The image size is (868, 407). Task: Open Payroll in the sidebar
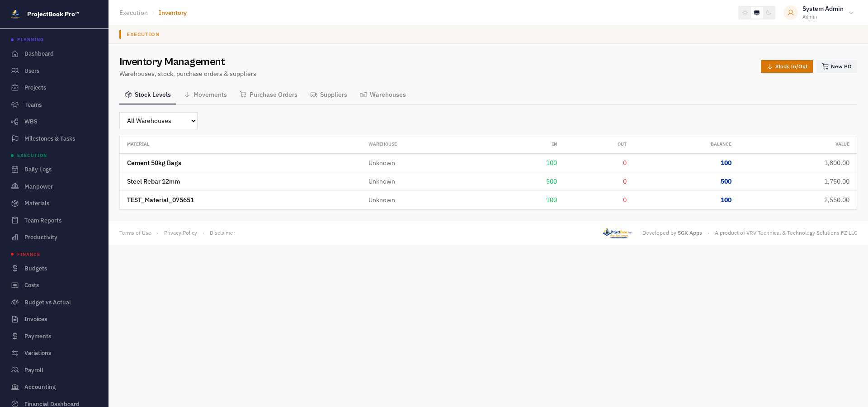coord(34,370)
